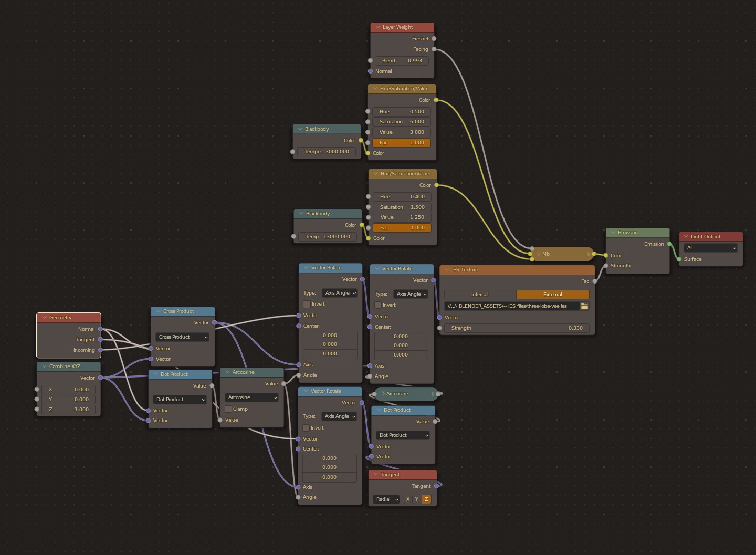Collapse the Emission node chevron

pyautogui.click(x=613, y=233)
